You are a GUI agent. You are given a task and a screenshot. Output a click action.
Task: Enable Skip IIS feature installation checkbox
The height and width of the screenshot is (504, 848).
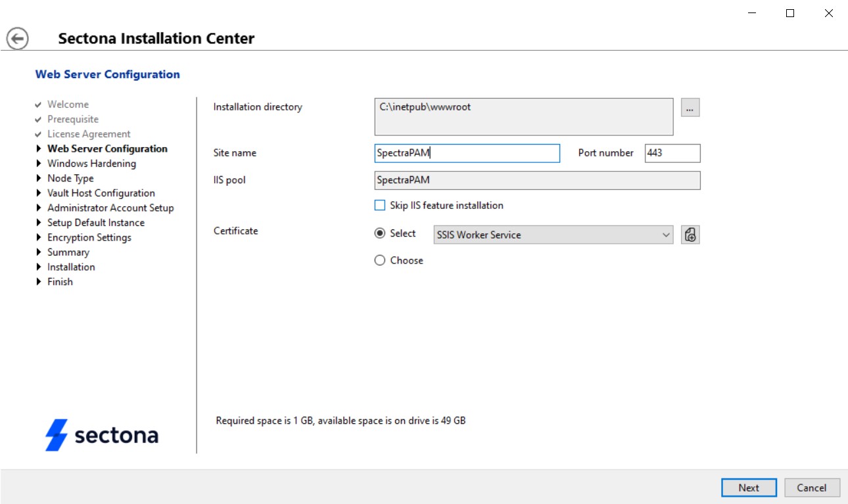[x=380, y=206]
